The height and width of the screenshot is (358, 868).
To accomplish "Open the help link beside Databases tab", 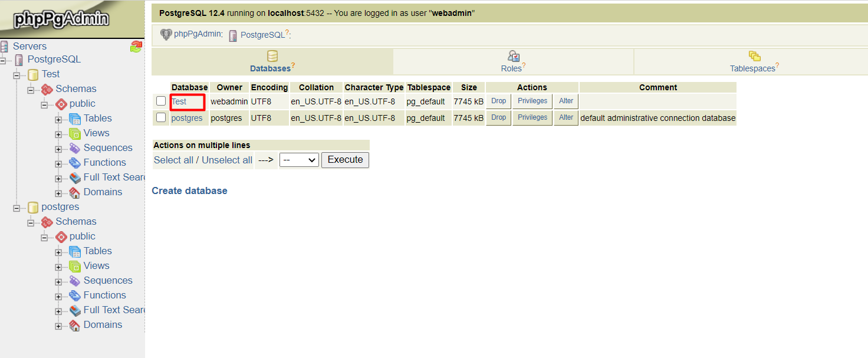I will [293, 65].
